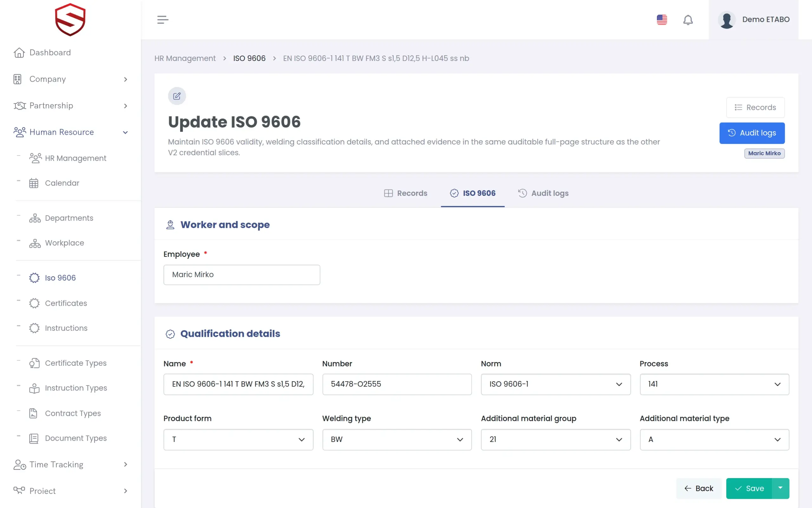This screenshot has width=812, height=508.
Task: Click the Certificate Types icon
Action: pyautogui.click(x=34, y=363)
